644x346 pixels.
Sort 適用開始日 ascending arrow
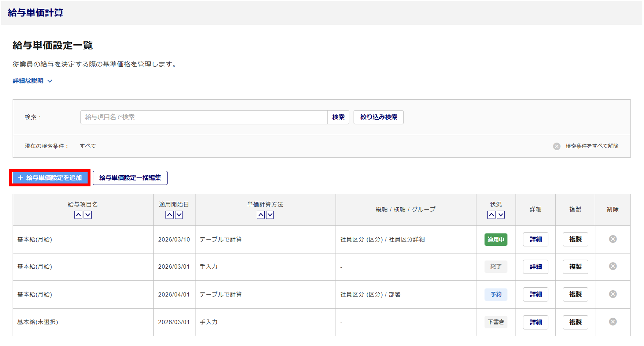coord(169,215)
